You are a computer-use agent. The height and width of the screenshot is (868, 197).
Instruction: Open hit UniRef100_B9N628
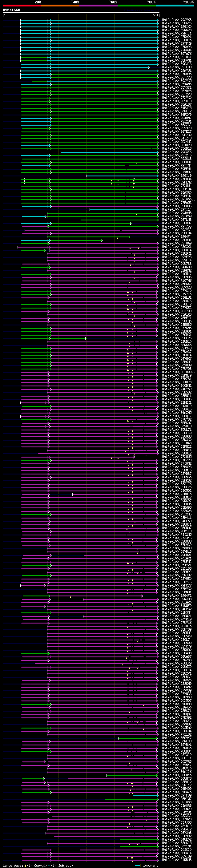[177, 30]
